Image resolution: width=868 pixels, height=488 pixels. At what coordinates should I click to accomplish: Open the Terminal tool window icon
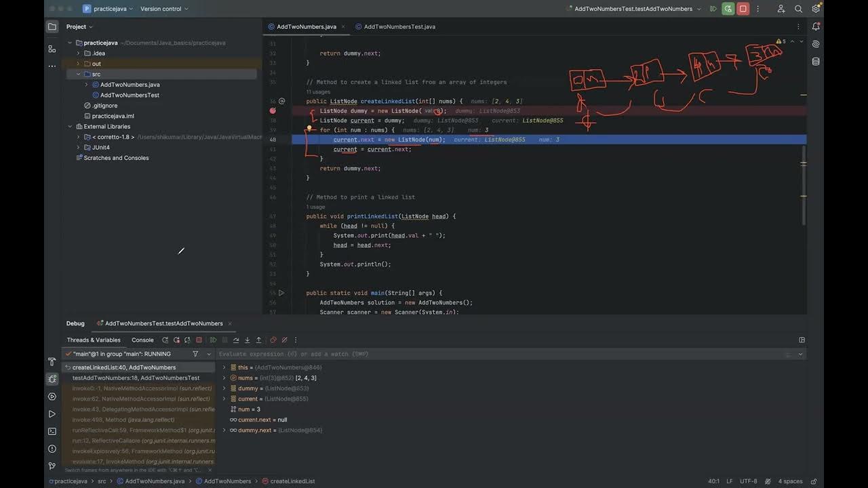52,431
